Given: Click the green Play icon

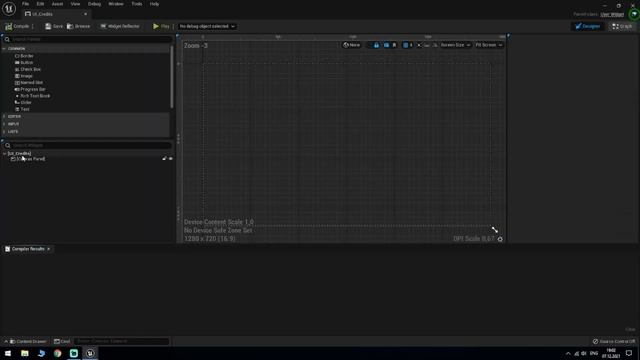Looking at the screenshot, I should click(x=156, y=26).
